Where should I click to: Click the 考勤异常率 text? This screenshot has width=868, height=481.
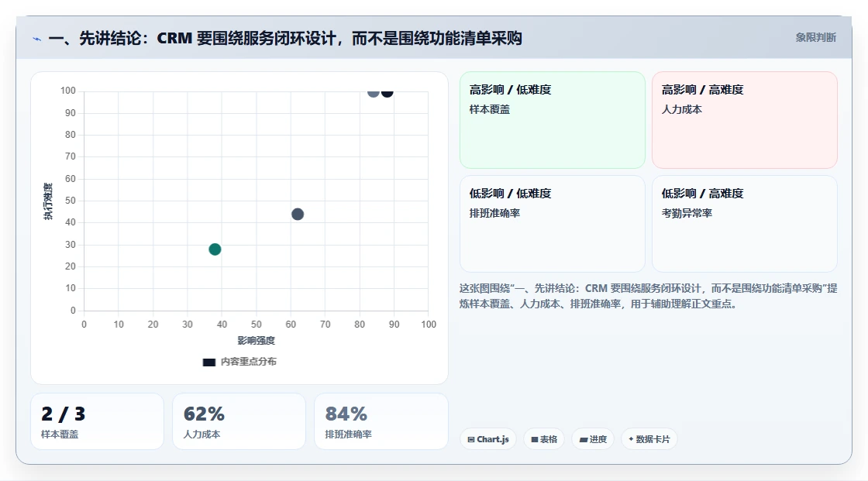click(x=687, y=213)
